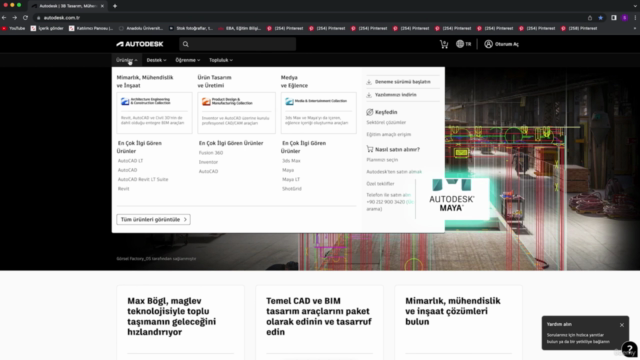Screen dimensions: 640x360
Task: Expand the Topluluk dropdown menu
Action: (221, 60)
